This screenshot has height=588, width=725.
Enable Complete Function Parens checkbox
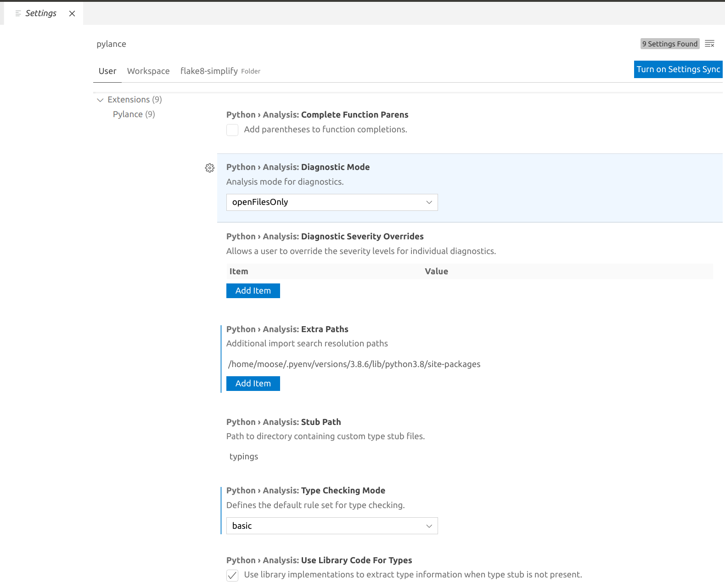[x=232, y=130]
